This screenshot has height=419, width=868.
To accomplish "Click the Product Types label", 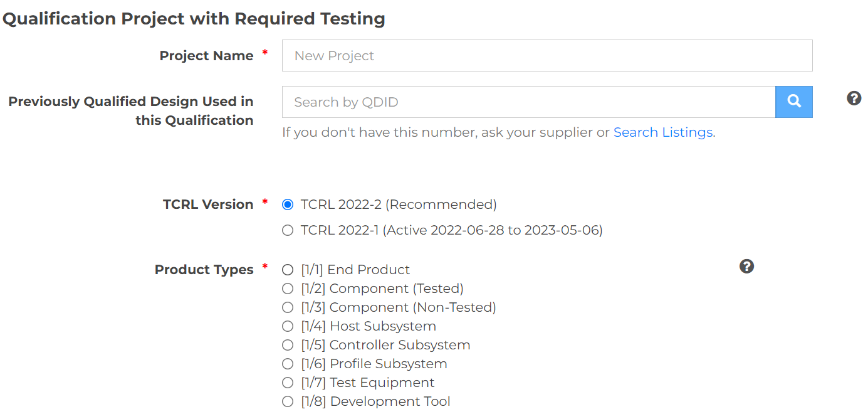I will [x=204, y=270].
